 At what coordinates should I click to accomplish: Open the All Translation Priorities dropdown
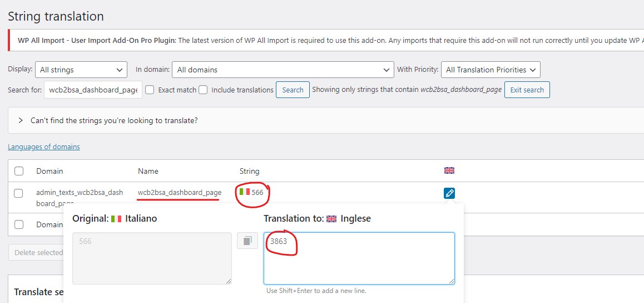[x=491, y=70]
